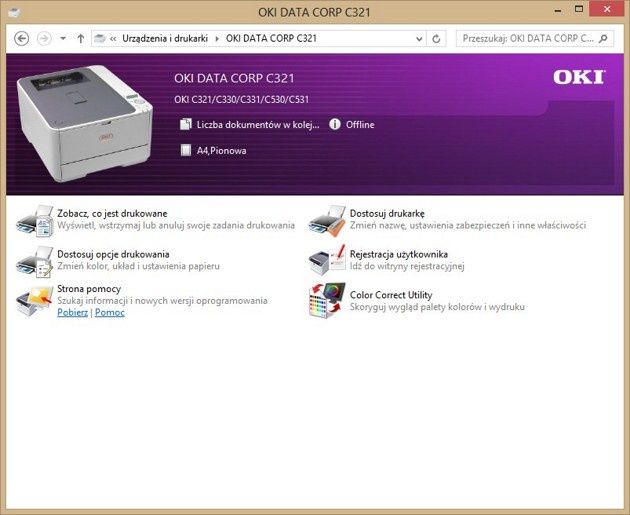Click the document queue icon
Image resolution: width=630 pixels, height=515 pixels.
pos(186,124)
